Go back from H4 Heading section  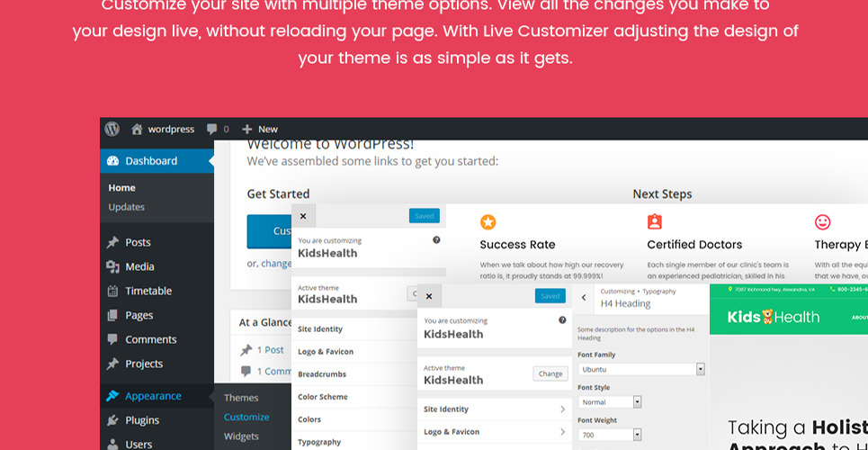point(584,298)
